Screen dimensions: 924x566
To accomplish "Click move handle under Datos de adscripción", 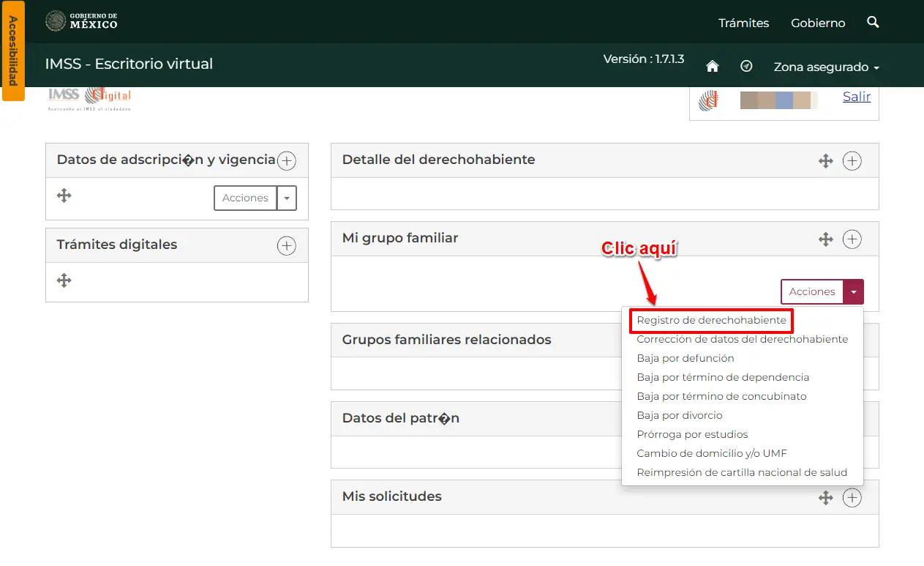I will tap(64, 196).
